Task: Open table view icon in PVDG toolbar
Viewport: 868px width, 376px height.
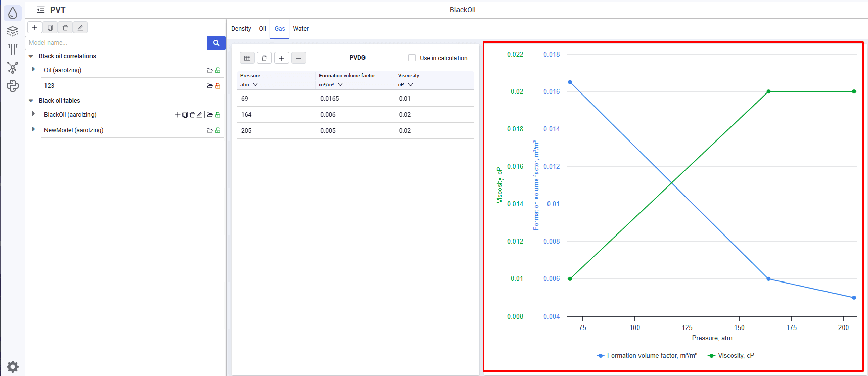Action: (247, 58)
